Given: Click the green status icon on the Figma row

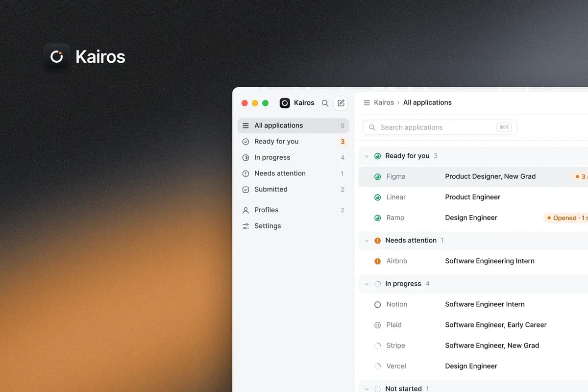Looking at the screenshot, I should (x=377, y=177).
